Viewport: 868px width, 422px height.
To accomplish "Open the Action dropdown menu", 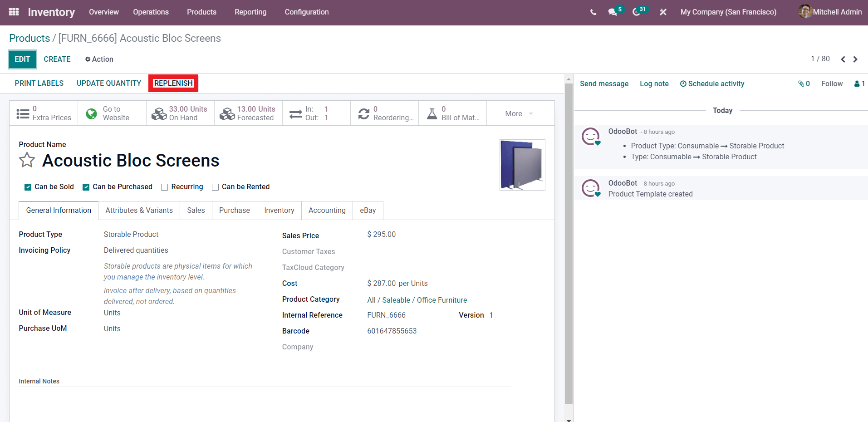I will 99,59.
